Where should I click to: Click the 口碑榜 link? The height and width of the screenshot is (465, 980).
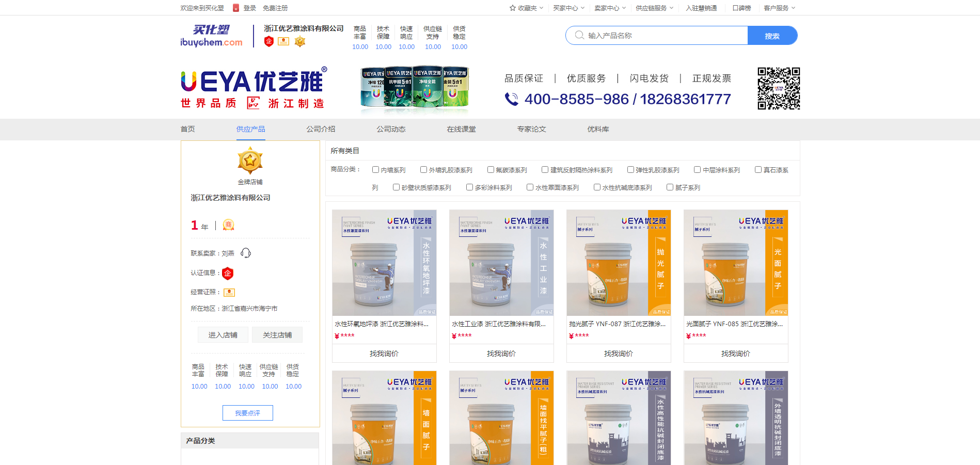(742, 8)
